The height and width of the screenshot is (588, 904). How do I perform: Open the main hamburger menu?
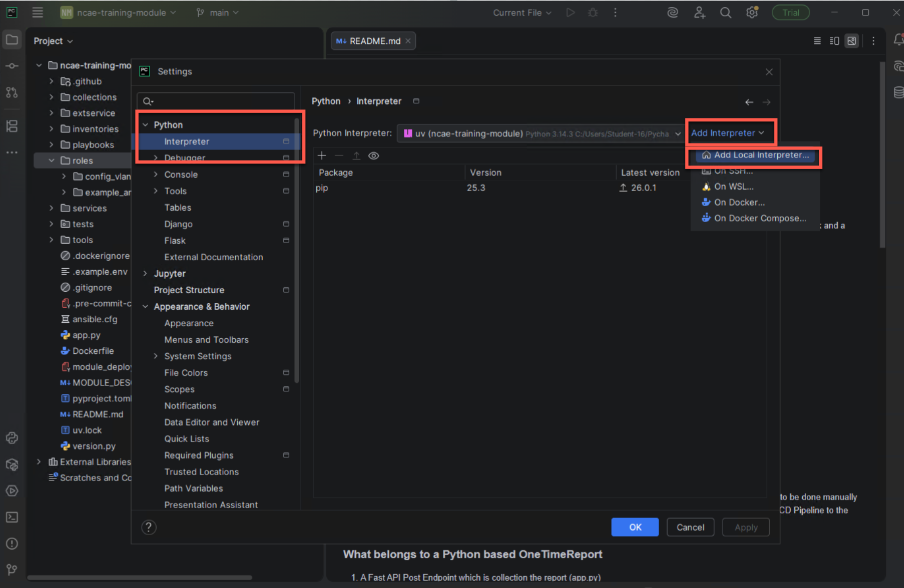point(37,12)
